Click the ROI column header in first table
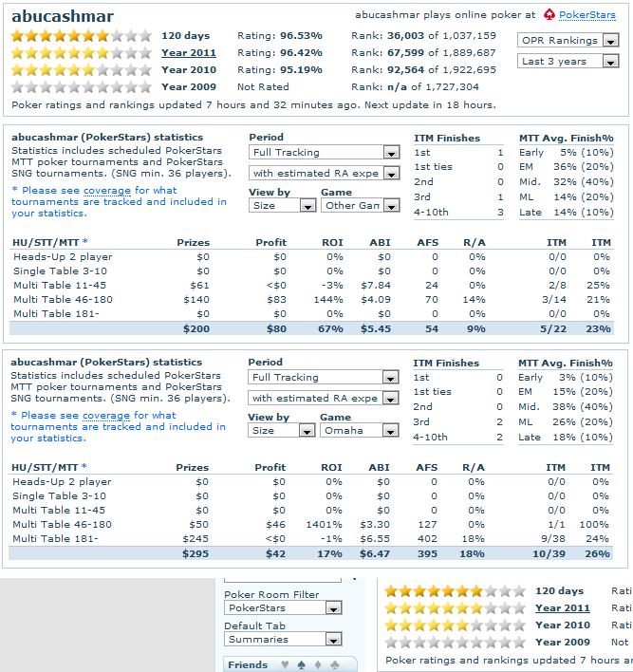This screenshot has width=633, height=672. (332, 243)
